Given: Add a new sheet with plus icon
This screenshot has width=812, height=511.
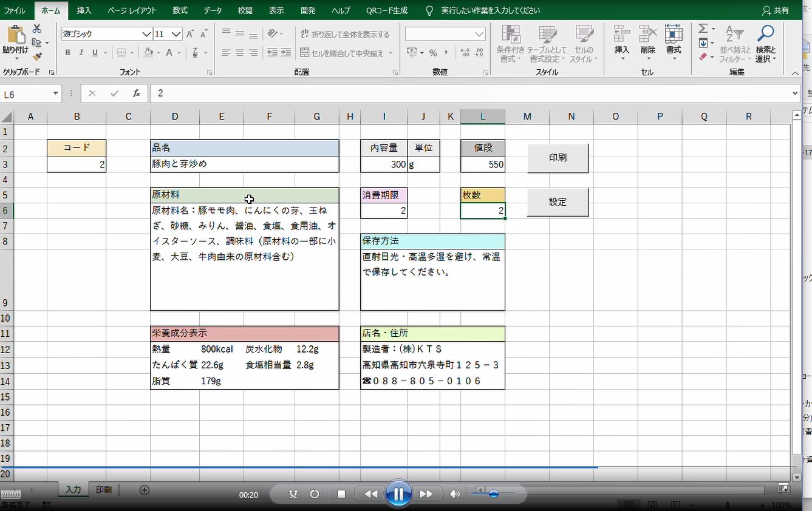Looking at the screenshot, I should 145,490.
